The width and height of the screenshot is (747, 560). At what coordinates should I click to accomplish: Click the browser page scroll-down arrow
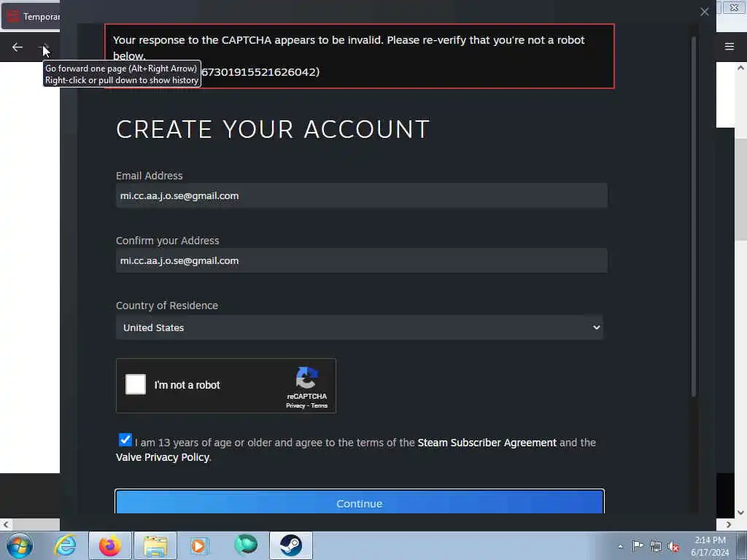(740, 513)
